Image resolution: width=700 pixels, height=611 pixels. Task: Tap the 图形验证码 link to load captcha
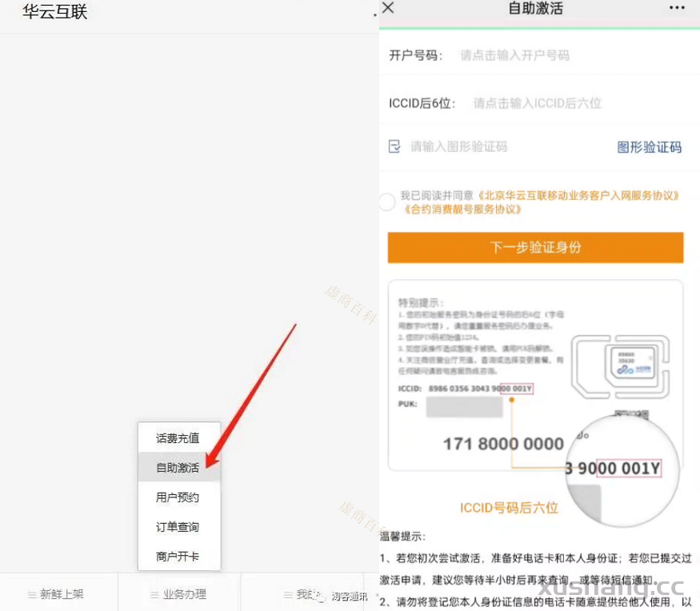tap(649, 147)
